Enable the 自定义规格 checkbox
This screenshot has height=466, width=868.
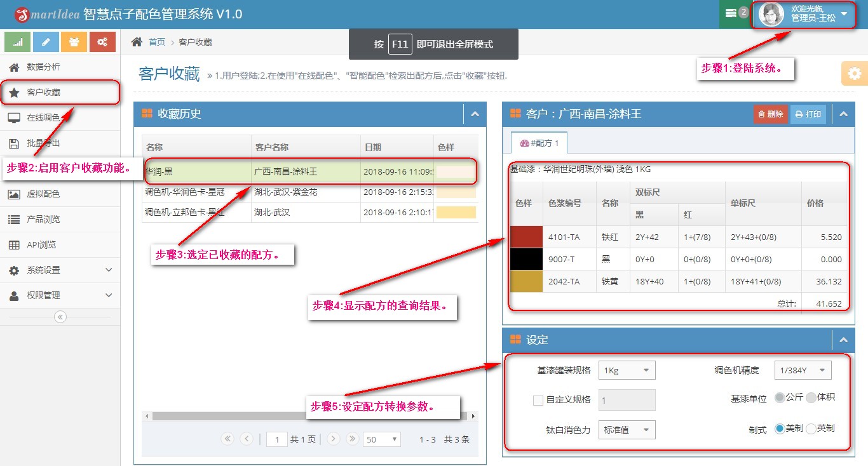(538, 400)
